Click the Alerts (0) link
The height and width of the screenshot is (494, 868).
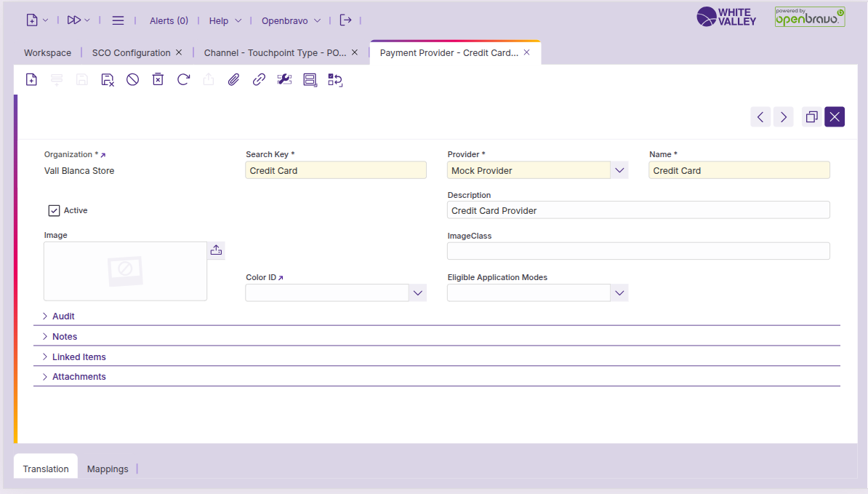coord(169,21)
